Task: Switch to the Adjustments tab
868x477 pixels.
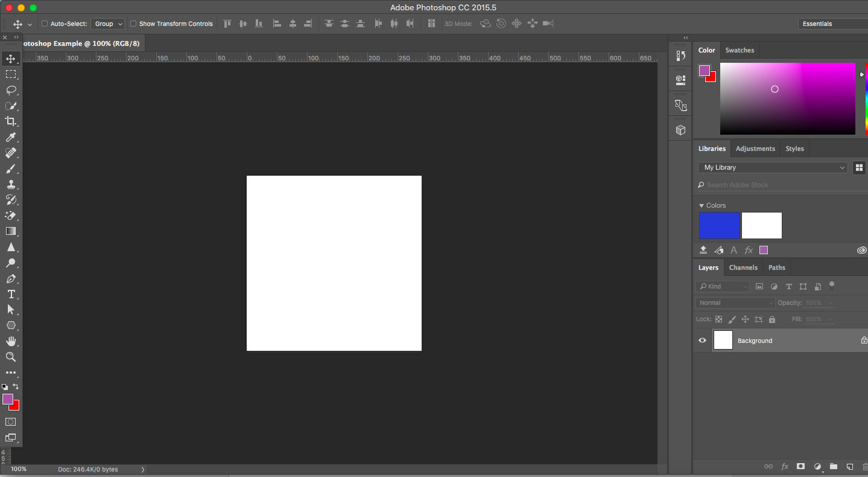Action: pyautogui.click(x=755, y=149)
